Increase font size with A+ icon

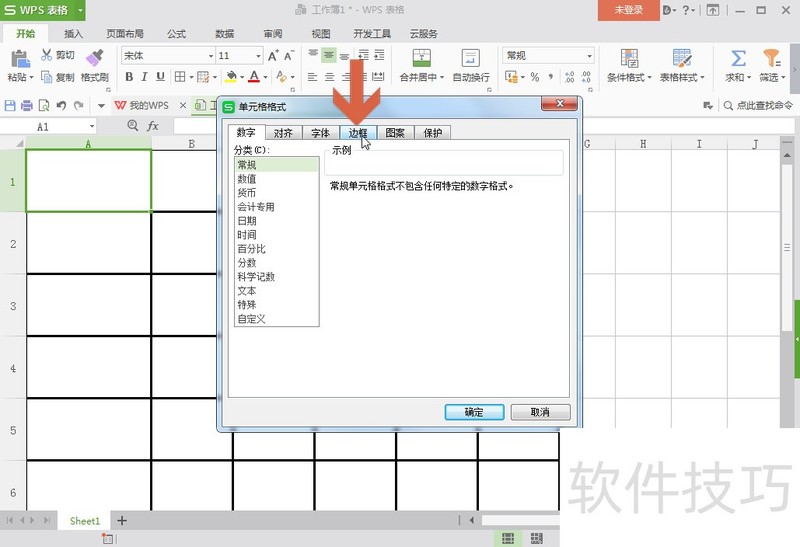[x=273, y=55]
